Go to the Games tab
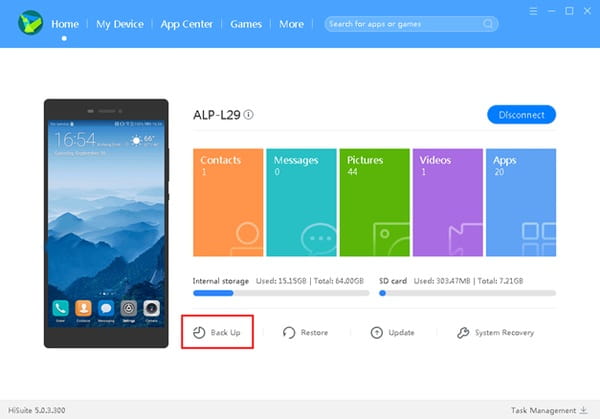 click(x=246, y=23)
